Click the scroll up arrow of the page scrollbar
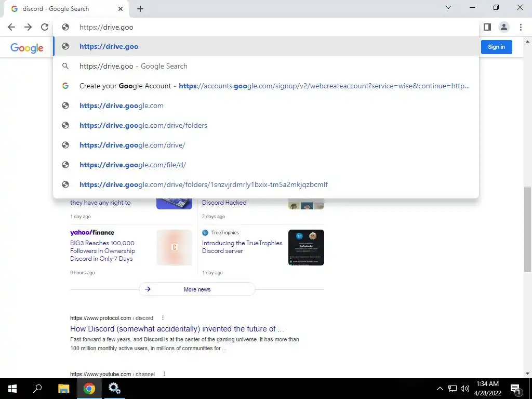The width and height of the screenshot is (532, 399). click(x=527, y=42)
